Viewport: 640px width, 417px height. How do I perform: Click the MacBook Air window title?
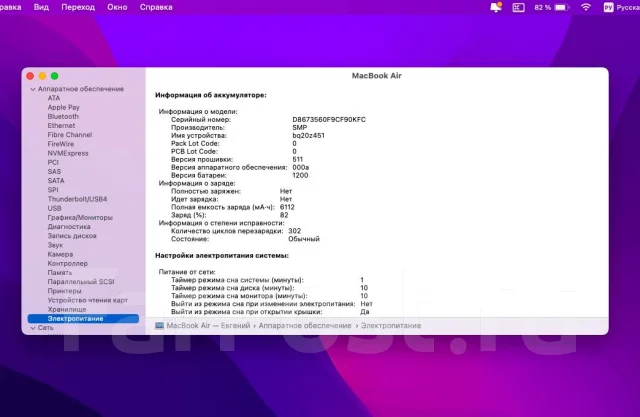click(x=377, y=75)
